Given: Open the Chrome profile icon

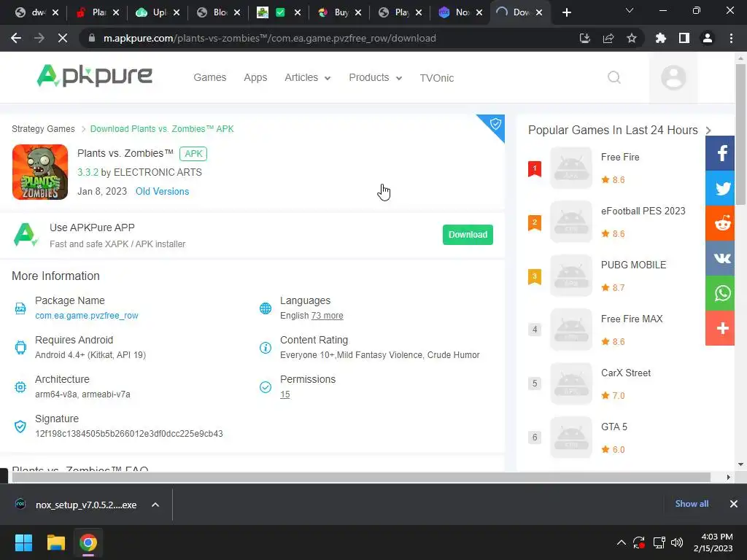Looking at the screenshot, I should [708, 38].
